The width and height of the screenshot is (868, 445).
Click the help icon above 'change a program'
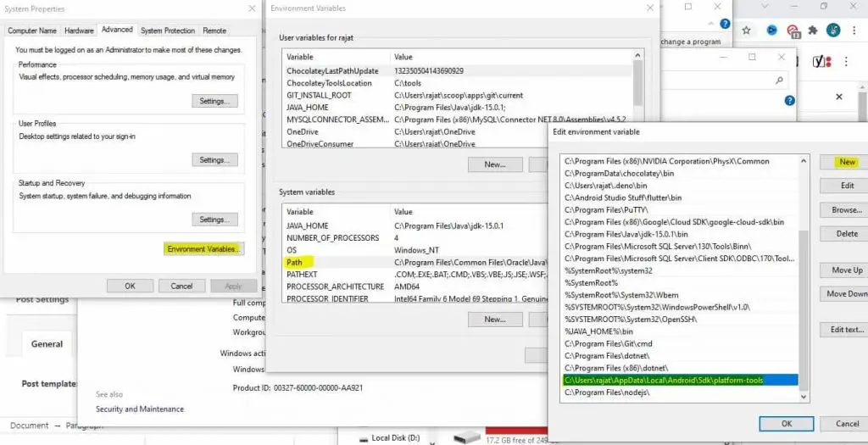point(725,24)
